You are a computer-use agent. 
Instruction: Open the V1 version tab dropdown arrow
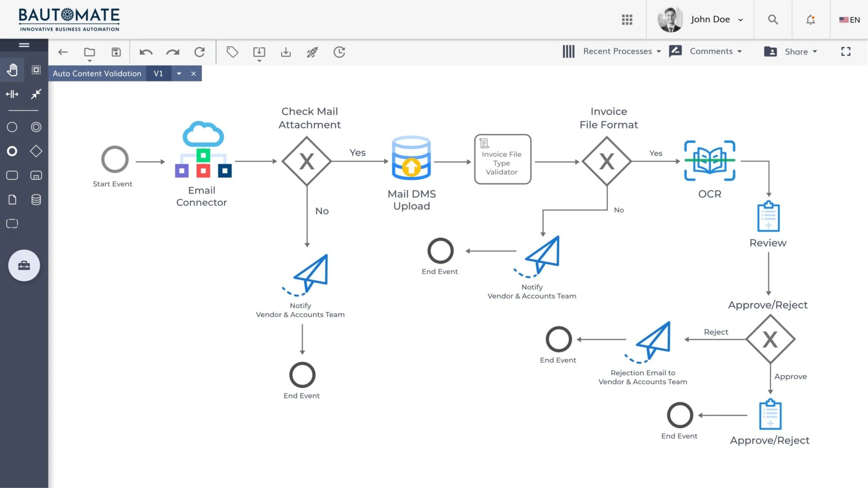[179, 74]
